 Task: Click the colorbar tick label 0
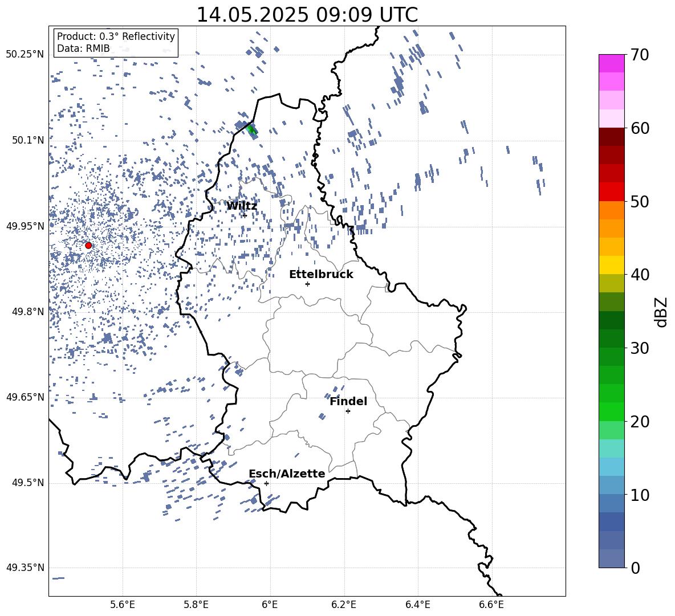pos(635,568)
